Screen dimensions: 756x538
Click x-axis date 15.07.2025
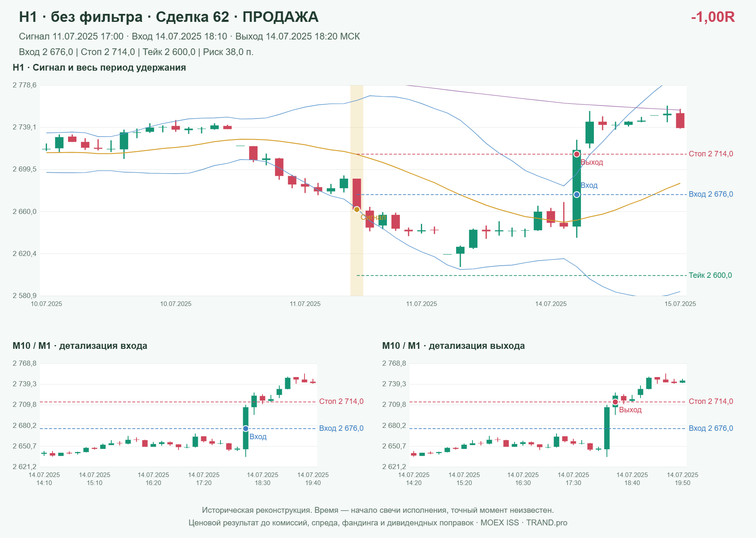[680, 304]
